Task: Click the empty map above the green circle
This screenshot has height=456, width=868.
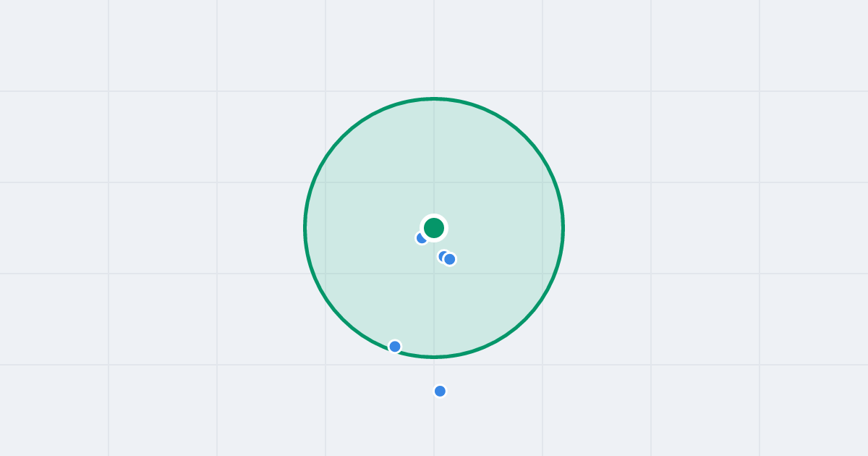Action: point(434,47)
